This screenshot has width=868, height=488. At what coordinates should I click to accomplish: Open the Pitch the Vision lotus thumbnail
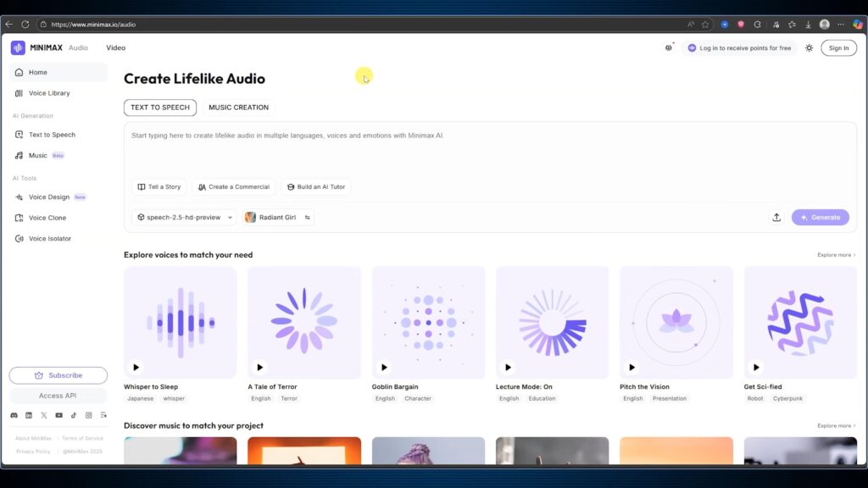click(676, 323)
